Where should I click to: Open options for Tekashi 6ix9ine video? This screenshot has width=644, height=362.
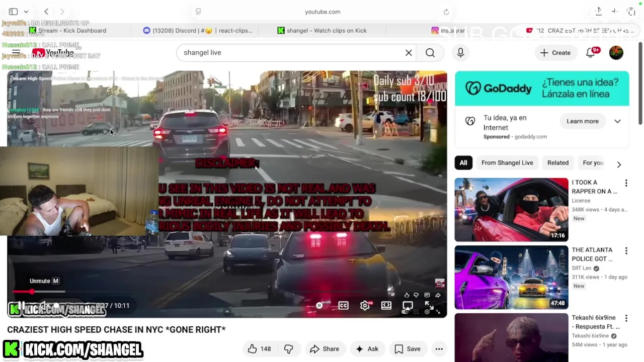coord(626,318)
